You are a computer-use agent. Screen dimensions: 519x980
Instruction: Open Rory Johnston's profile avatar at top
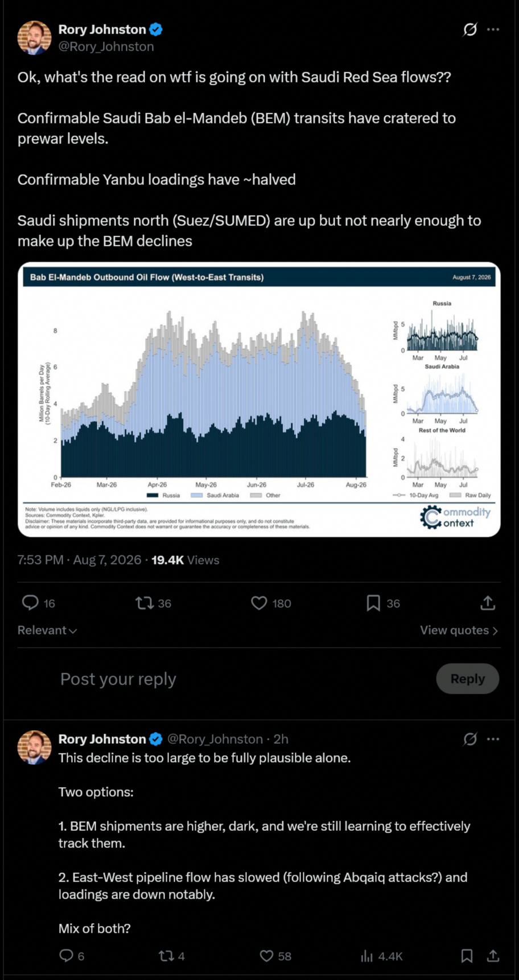point(35,38)
